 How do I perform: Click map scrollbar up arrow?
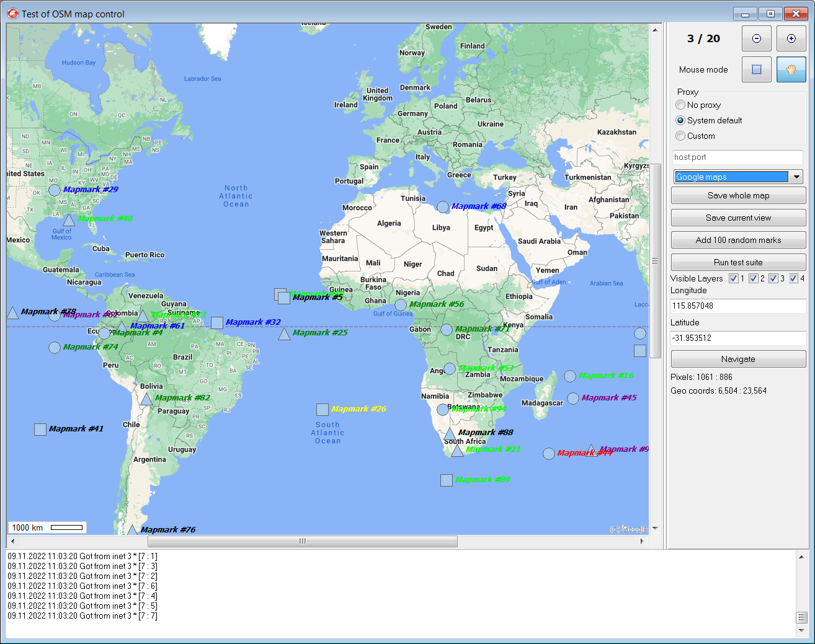click(x=655, y=29)
